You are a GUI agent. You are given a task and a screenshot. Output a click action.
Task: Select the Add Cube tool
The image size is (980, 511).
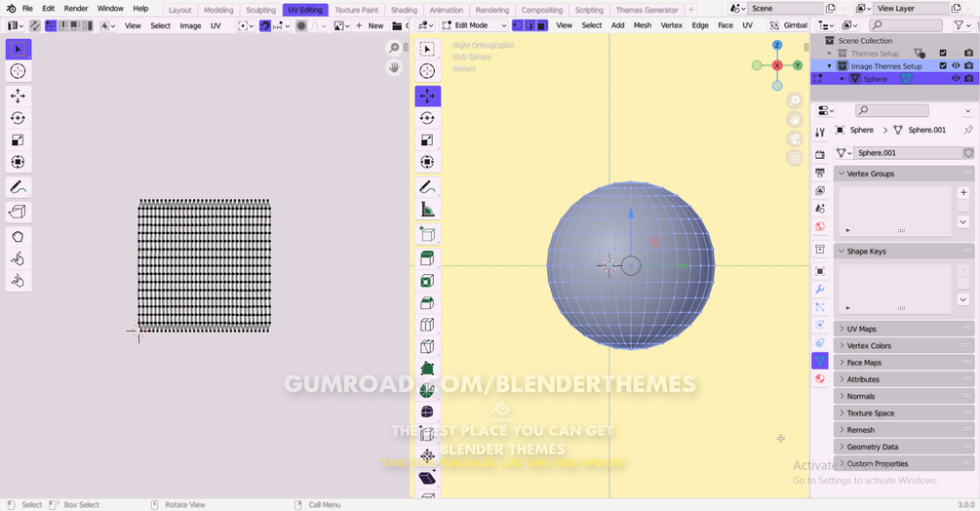click(x=427, y=234)
